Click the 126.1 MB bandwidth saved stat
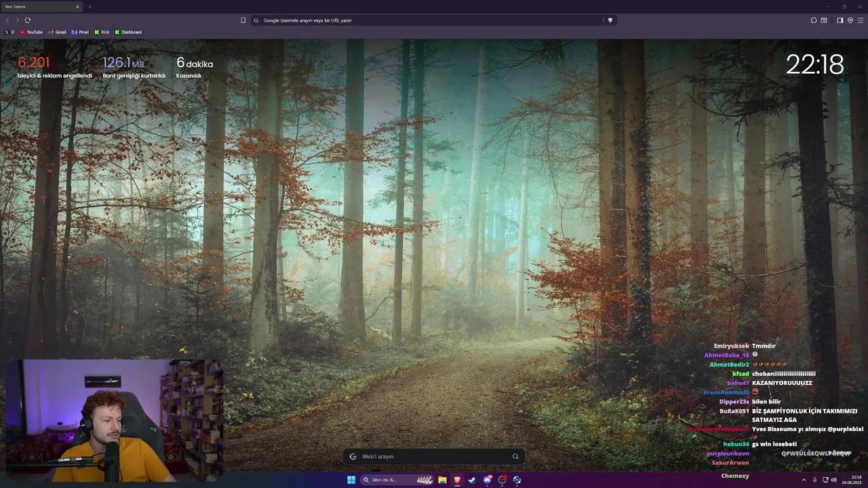This screenshot has height=488, width=868. [x=134, y=67]
